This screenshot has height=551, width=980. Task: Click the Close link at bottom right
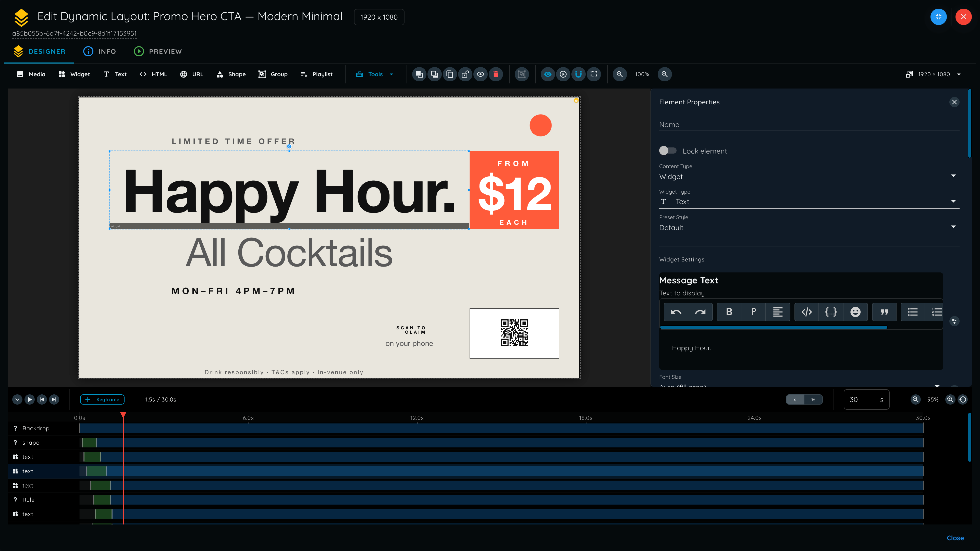(955, 538)
